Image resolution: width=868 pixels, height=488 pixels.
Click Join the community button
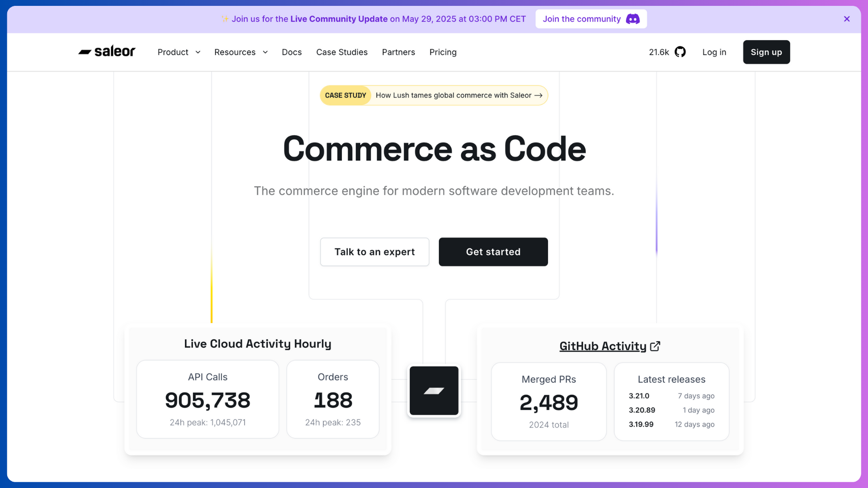pos(591,19)
